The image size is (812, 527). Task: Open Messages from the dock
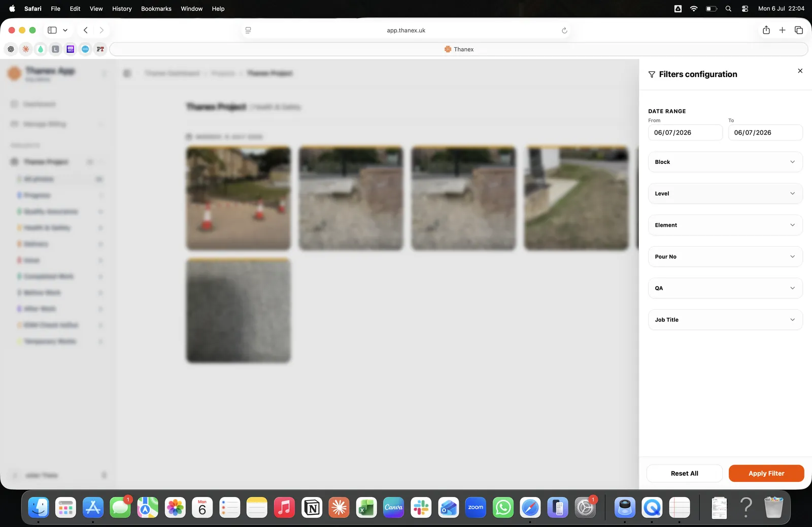[120, 507]
